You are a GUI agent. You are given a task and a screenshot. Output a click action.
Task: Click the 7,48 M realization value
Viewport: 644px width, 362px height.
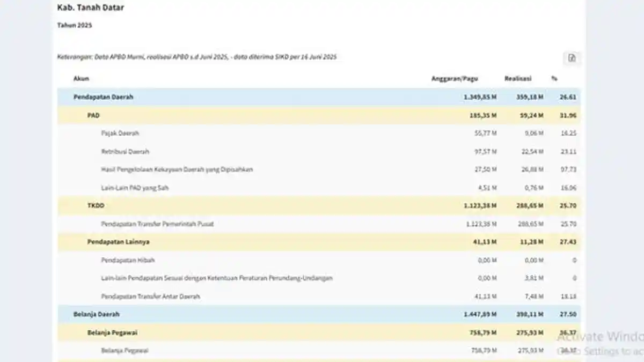(535, 297)
